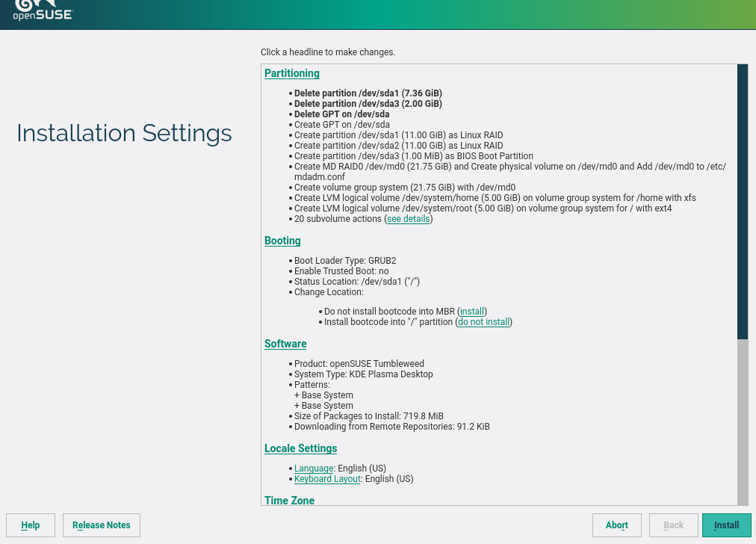Enable installing bootcode into MBR
The image size is (756, 544).
[472, 312]
